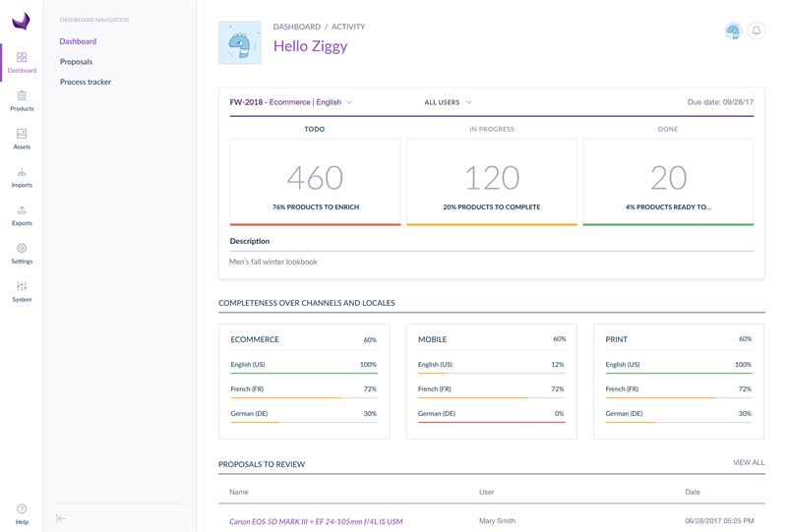
Task: Open the user avatar icon top right
Action: [x=733, y=31]
